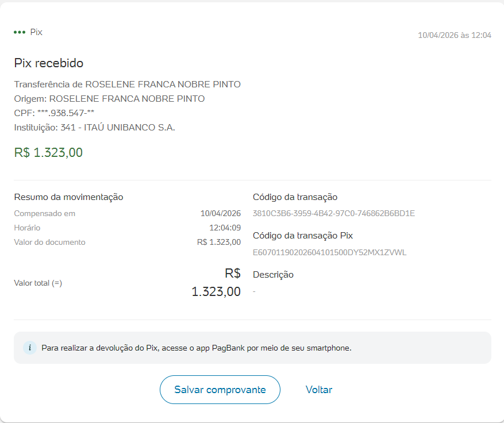Click the Resumo da movimentação heading
This screenshot has height=423, width=504.
[68, 197]
